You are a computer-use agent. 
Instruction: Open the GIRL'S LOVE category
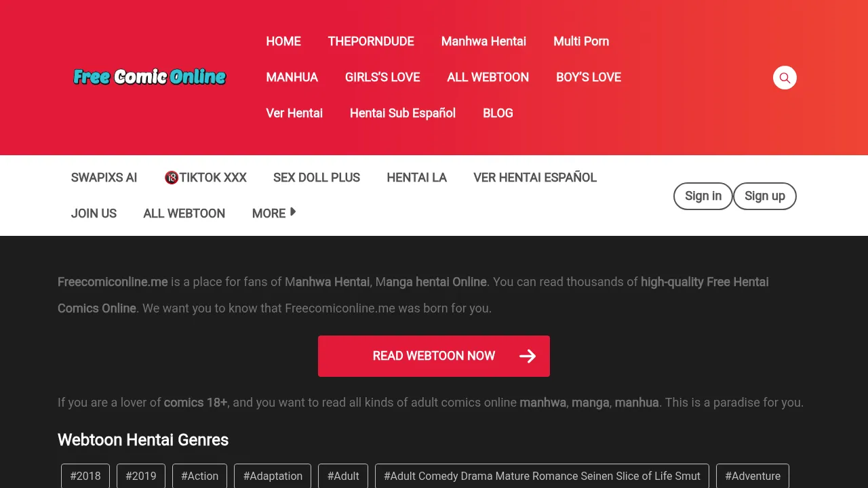382,77
